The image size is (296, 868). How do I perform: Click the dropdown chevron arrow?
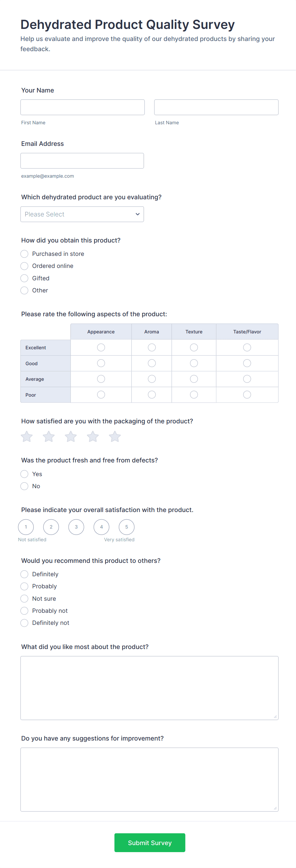click(x=138, y=214)
